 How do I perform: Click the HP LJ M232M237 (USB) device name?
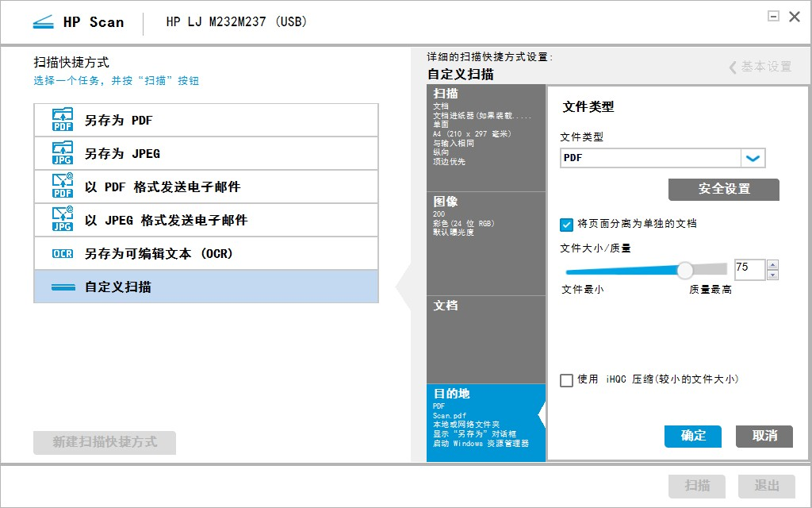pos(236,21)
